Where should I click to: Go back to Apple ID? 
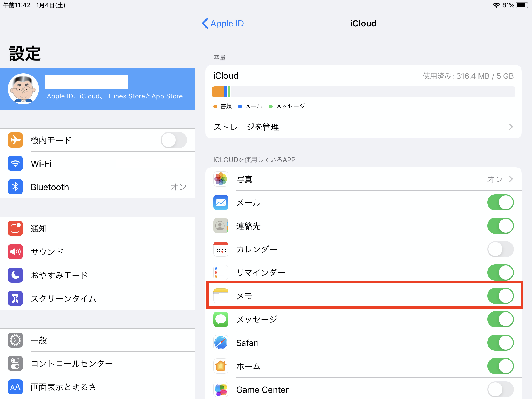223,23
